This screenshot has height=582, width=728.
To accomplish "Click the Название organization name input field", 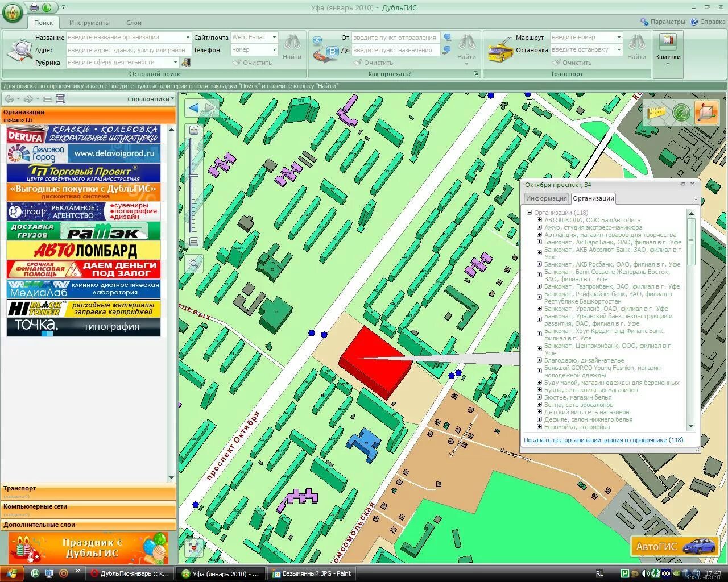I will [x=125, y=37].
